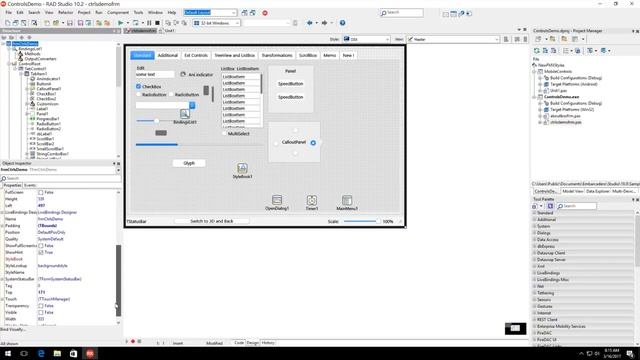Open the File menu

coord(8,13)
